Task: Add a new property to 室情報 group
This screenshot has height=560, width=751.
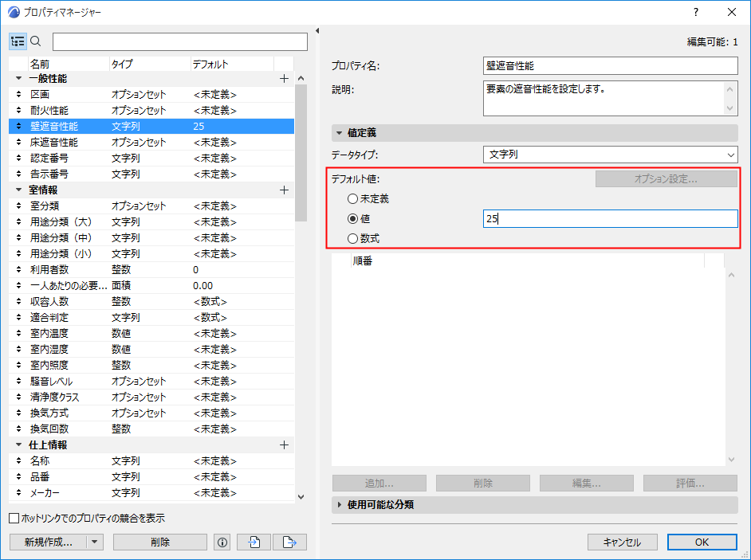Action: point(284,190)
